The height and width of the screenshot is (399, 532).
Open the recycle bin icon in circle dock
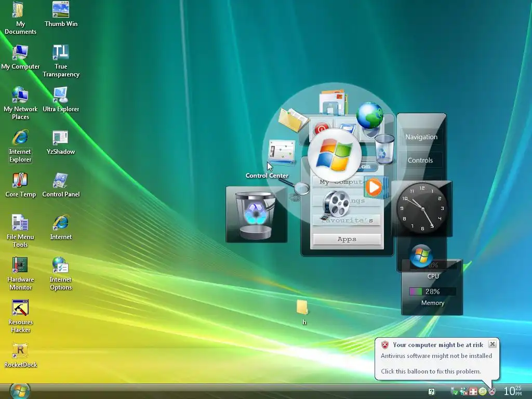384,149
